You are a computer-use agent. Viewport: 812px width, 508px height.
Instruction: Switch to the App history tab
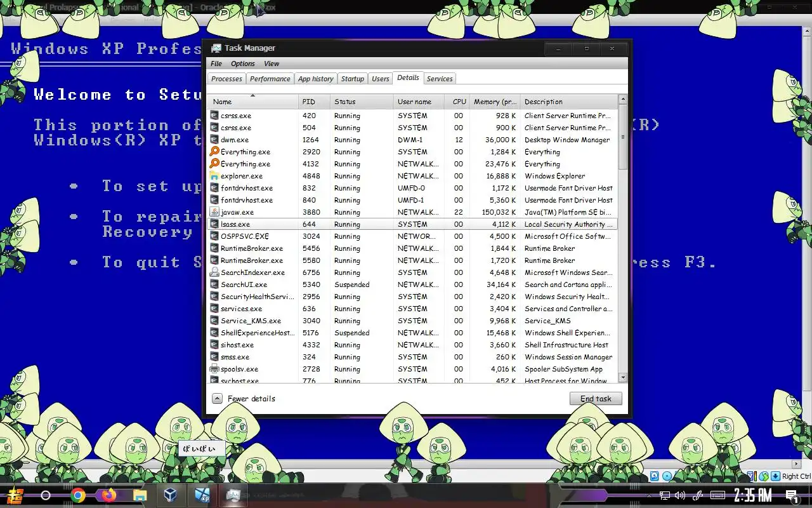pos(315,79)
